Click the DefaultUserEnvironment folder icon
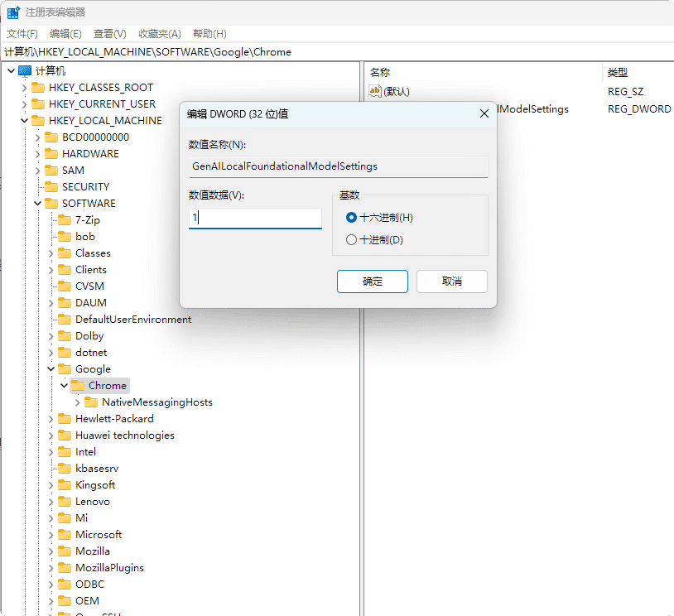Image resolution: width=674 pixels, height=616 pixels. [65, 320]
